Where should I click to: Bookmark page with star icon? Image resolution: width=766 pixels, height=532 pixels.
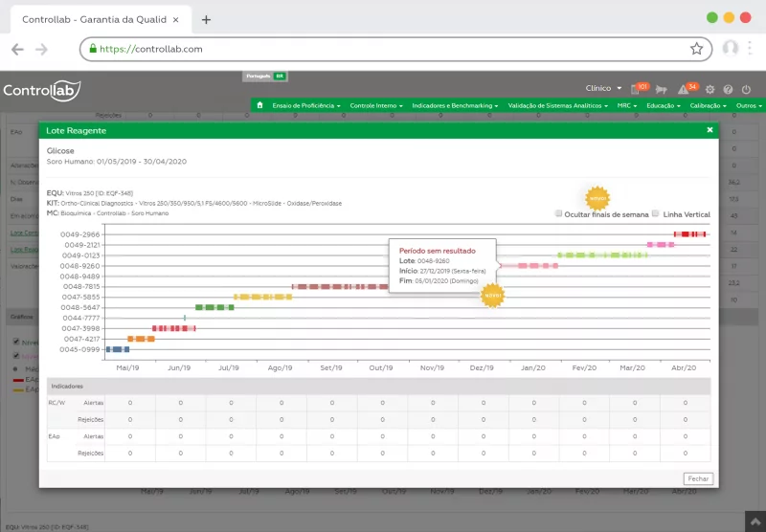(696, 49)
